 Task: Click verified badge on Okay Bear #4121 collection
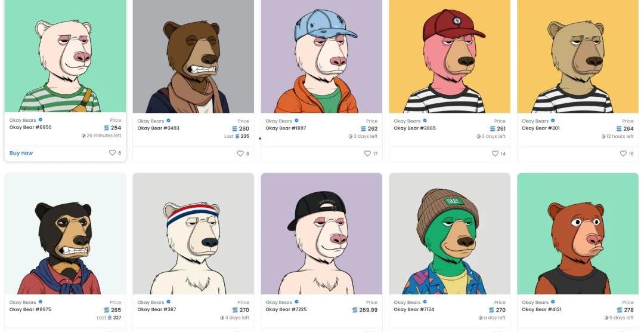[x=553, y=302]
